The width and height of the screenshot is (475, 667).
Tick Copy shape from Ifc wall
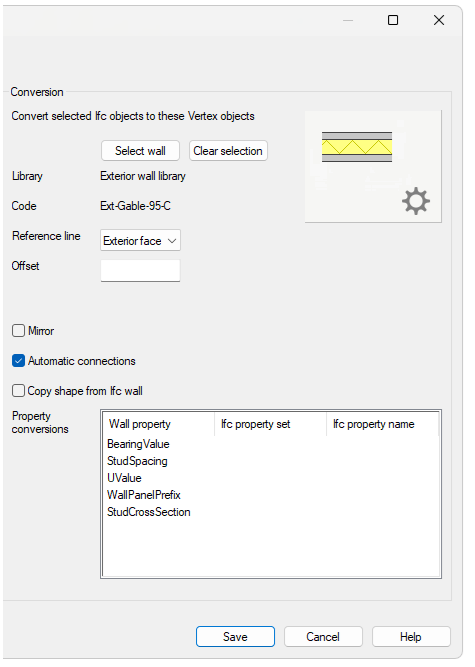point(18,391)
